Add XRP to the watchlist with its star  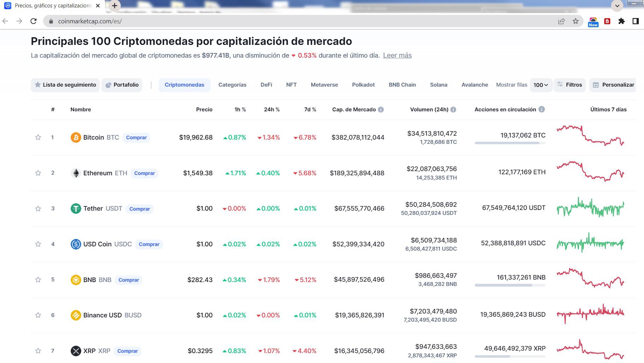pyautogui.click(x=38, y=351)
